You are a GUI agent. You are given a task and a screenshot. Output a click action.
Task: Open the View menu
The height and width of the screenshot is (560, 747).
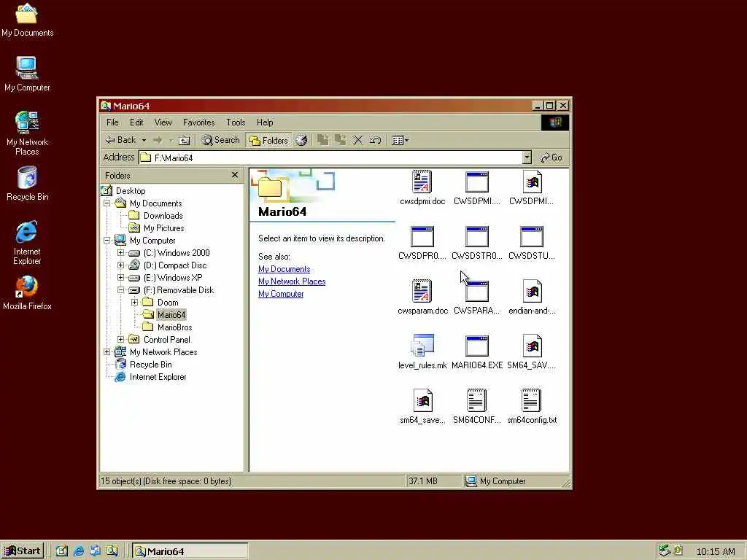pos(163,122)
